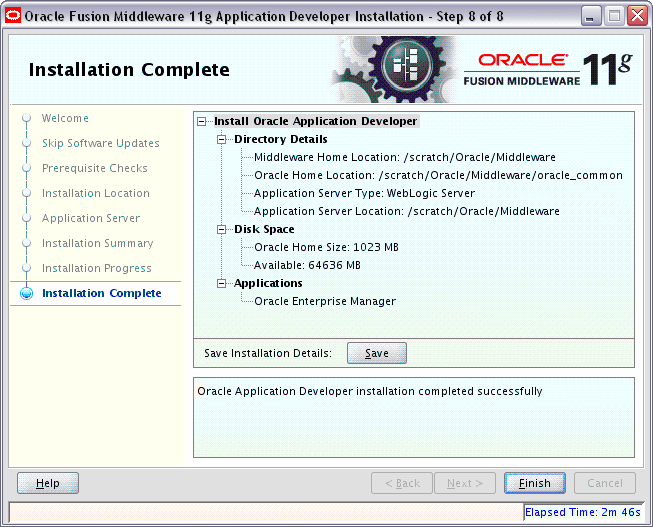653x527 pixels.
Task: Minimize the installer window
Action: click(x=591, y=17)
